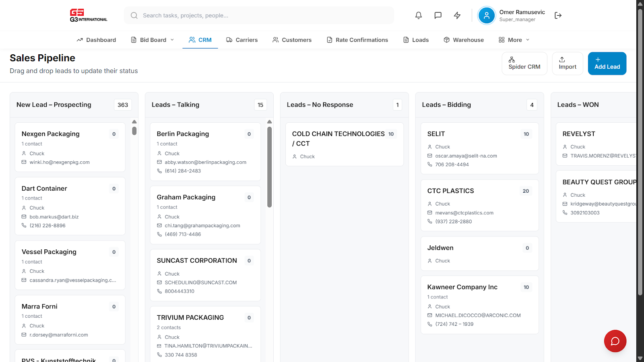
Task: Click phone number (937) 228-2880
Action: [x=454, y=222]
